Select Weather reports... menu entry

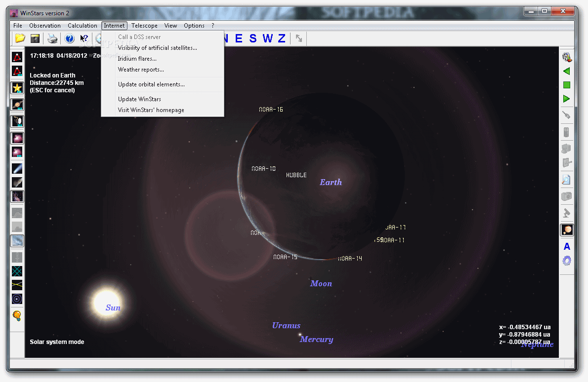(x=163, y=70)
